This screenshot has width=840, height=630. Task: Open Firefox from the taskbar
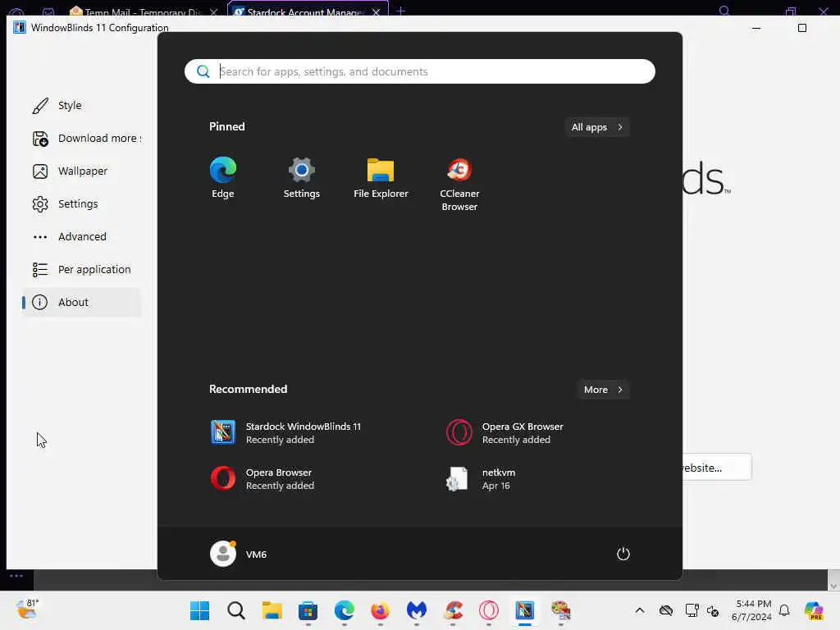pyautogui.click(x=381, y=610)
